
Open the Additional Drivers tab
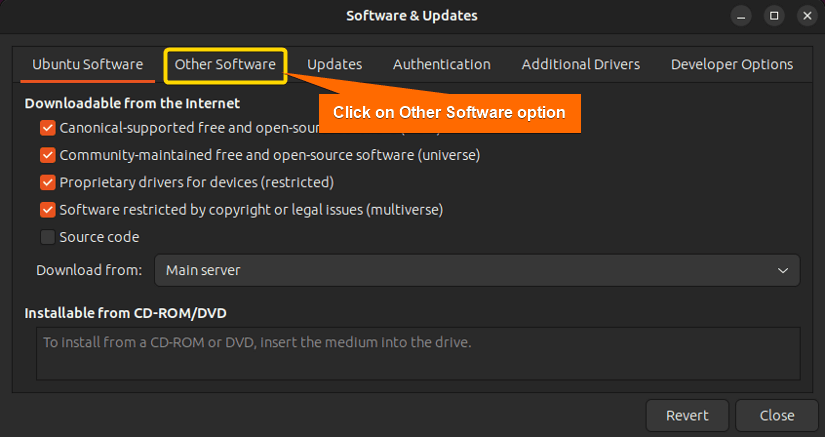tap(581, 65)
